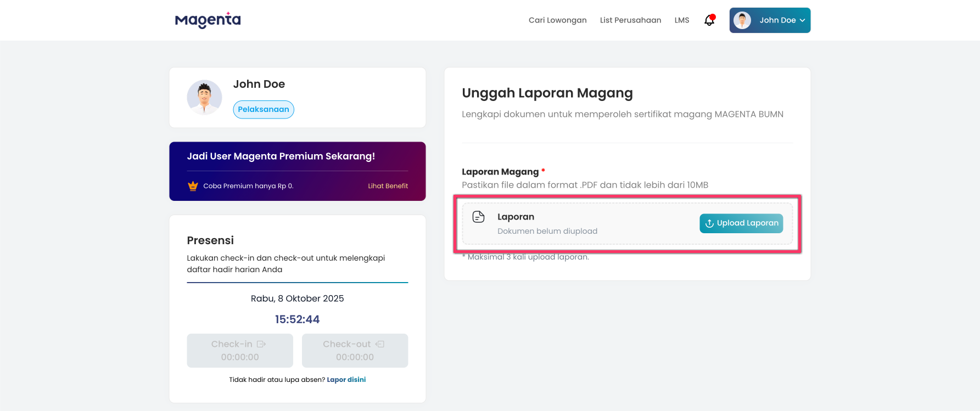Click the Check-out door icon

380,344
